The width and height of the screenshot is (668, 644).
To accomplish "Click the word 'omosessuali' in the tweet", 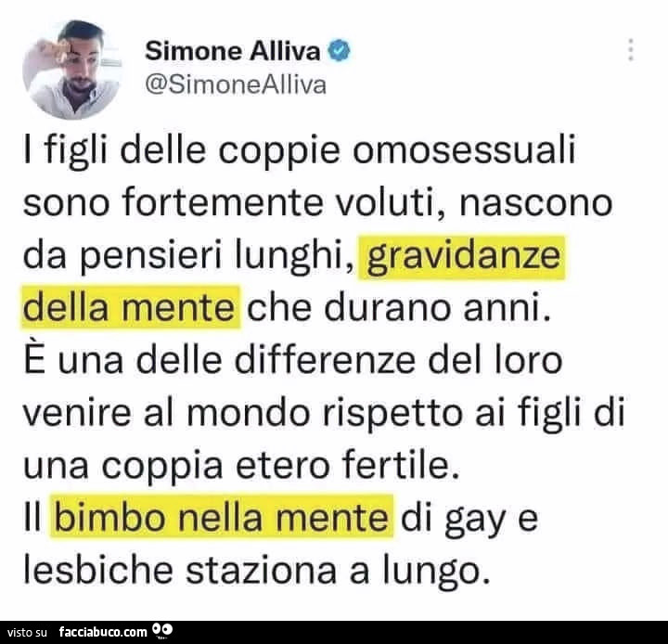I will tap(464, 151).
